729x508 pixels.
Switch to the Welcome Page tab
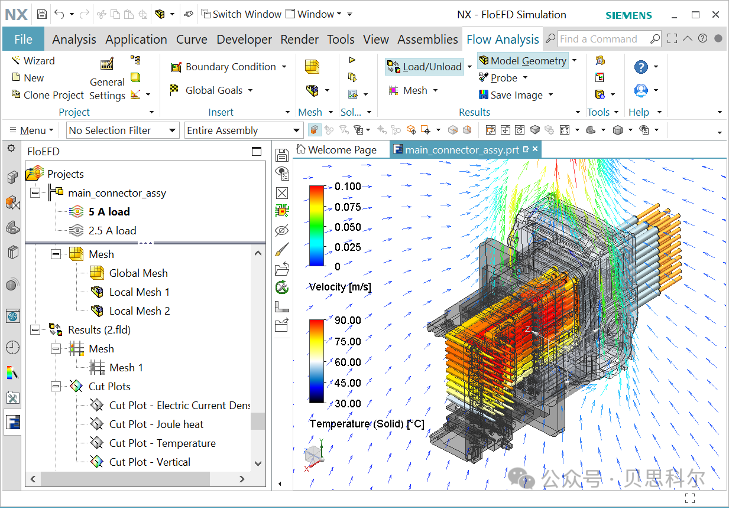pos(337,150)
